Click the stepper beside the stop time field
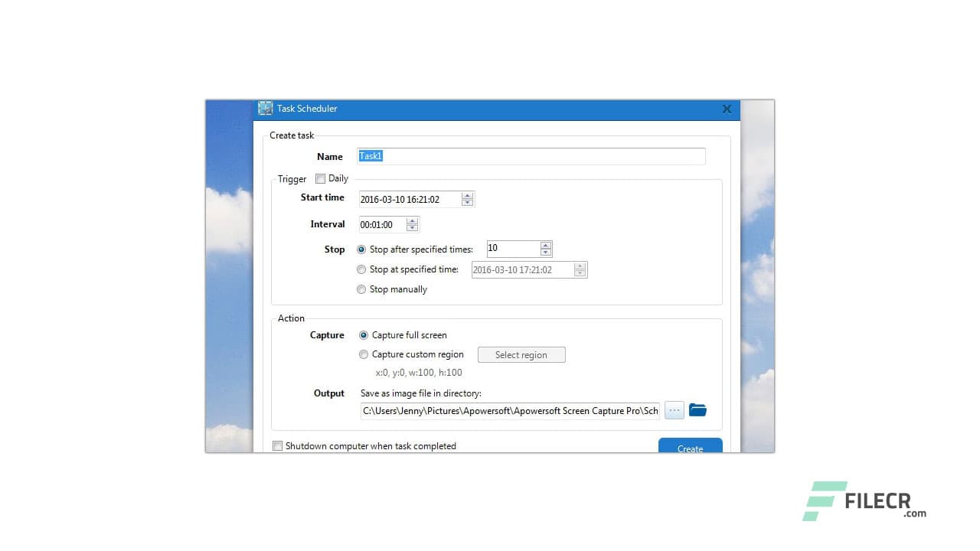 [x=580, y=269]
